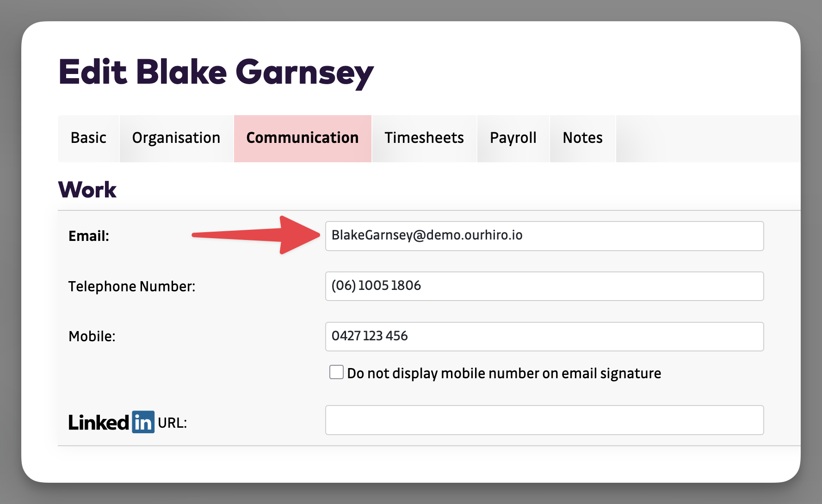The image size is (822, 504).
Task: Switch to the Notes tab
Action: point(582,138)
